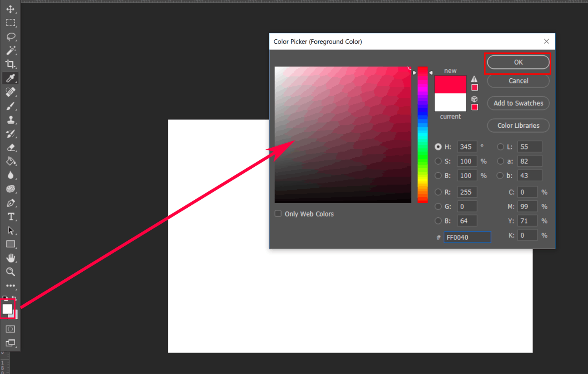Click Add to Swatches
This screenshot has width=588, height=374.
[518, 103]
